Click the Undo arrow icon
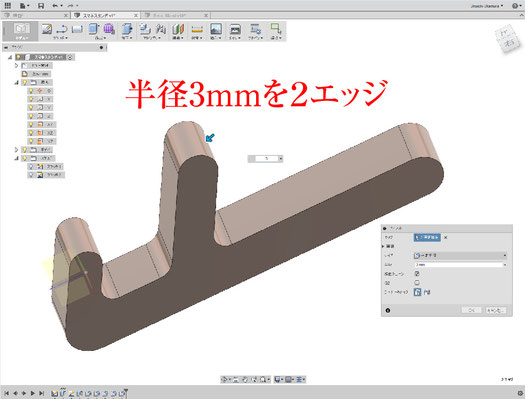 [55, 6]
